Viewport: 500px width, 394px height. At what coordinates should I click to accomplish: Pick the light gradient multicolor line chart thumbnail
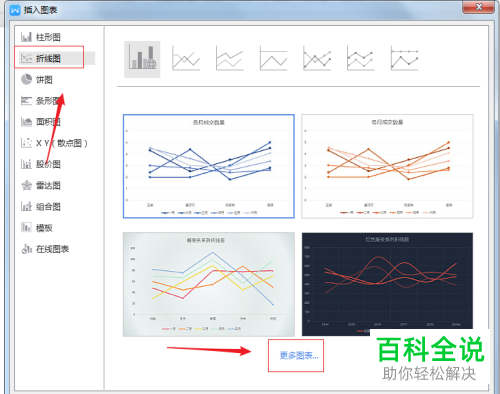[209, 284]
